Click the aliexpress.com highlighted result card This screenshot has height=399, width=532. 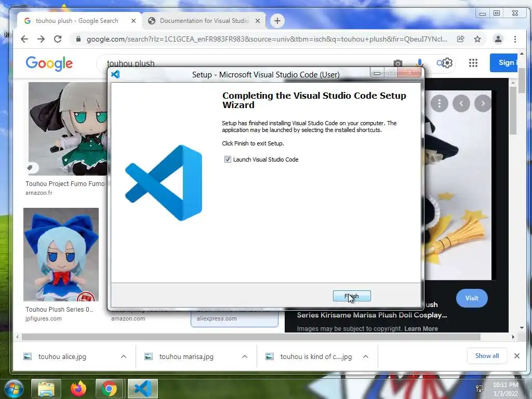click(234, 318)
